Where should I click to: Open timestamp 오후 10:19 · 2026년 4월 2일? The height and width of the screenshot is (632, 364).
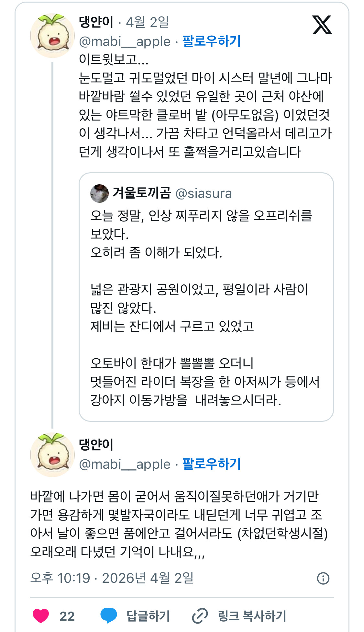[112, 578]
